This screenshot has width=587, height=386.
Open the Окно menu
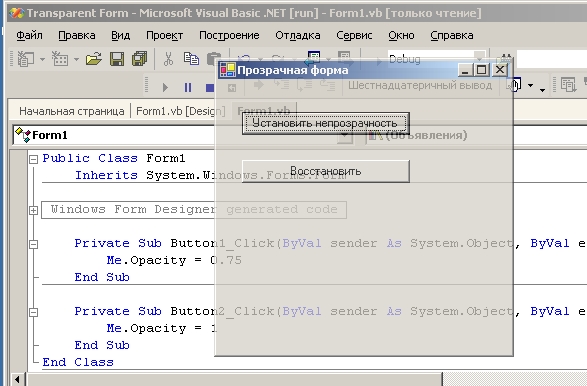point(401,35)
